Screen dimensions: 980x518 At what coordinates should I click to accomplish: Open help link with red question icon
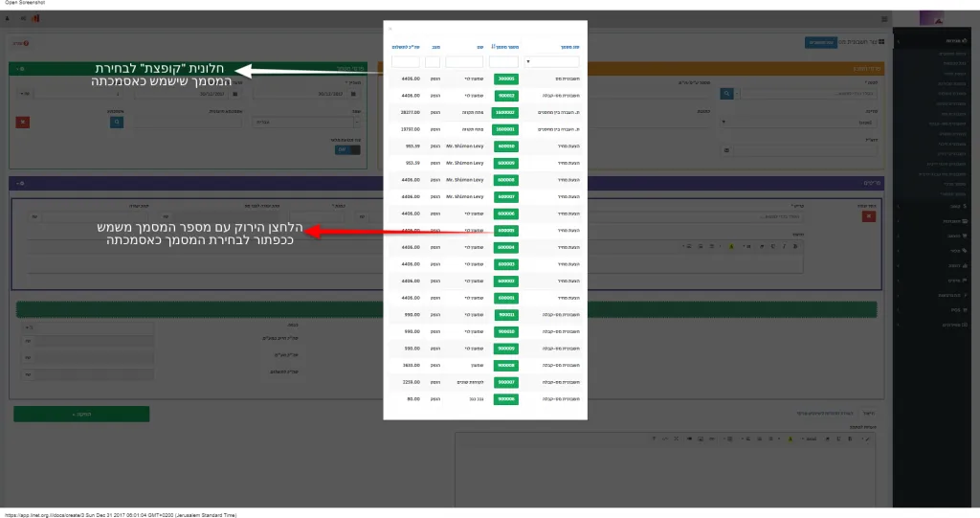tap(21, 43)
